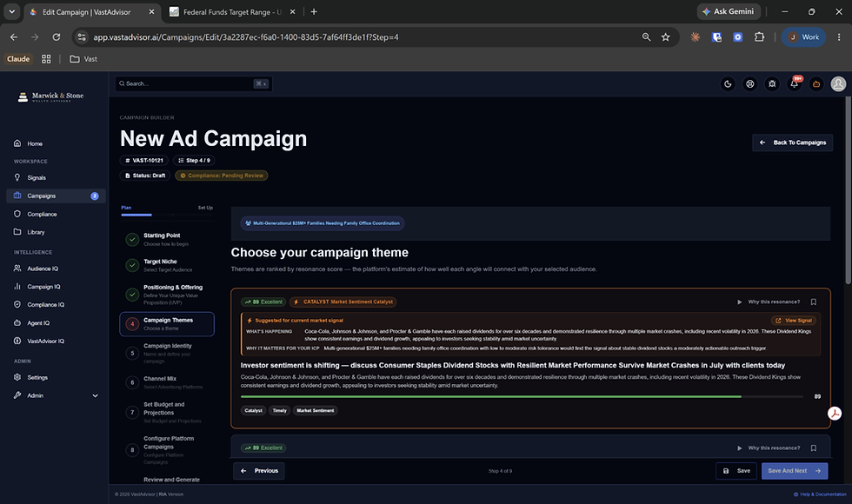
Task: Open Compliance IQ in the sidebar
Action: click(45, 305)
